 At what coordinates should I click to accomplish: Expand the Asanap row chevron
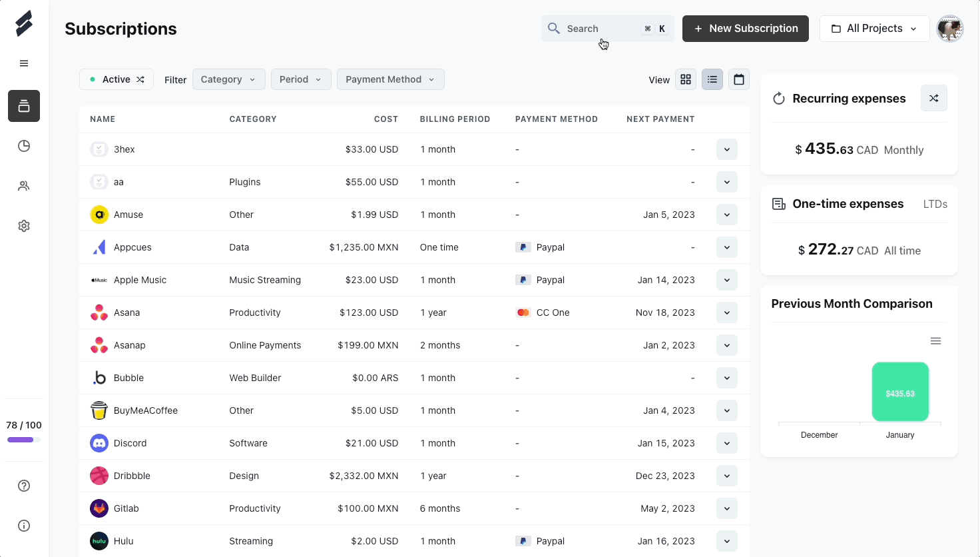click(x=727, y=345)
